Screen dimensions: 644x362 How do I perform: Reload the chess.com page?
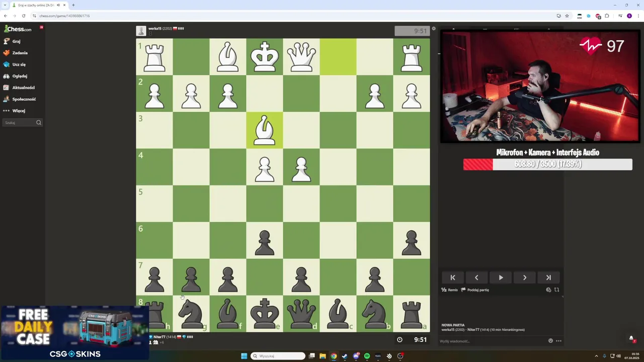23,16
